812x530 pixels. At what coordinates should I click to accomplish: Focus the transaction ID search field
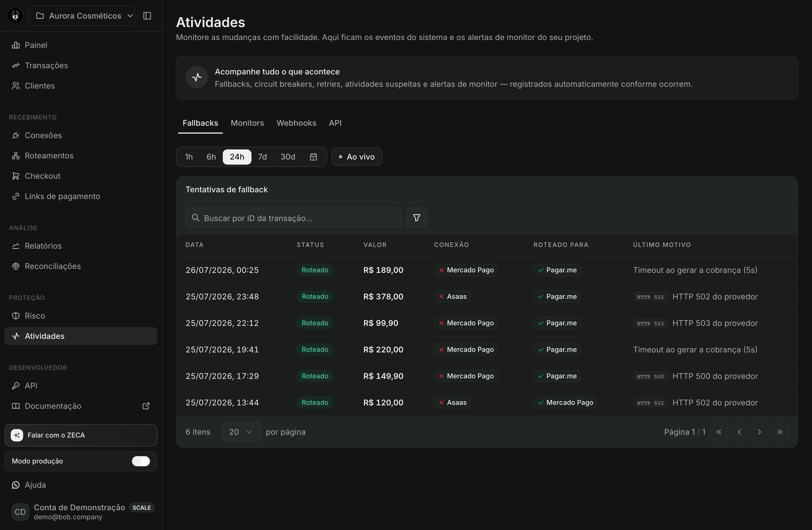(294, 218)
